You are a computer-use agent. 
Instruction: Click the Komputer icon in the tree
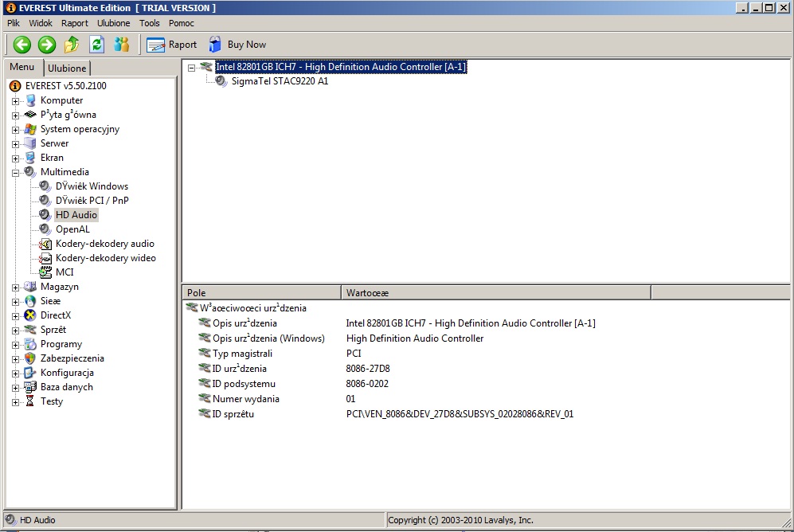coord(30,100)
